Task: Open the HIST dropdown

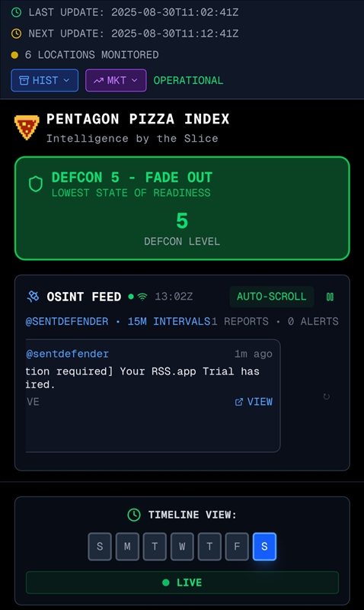Action: tap(45, 81)
